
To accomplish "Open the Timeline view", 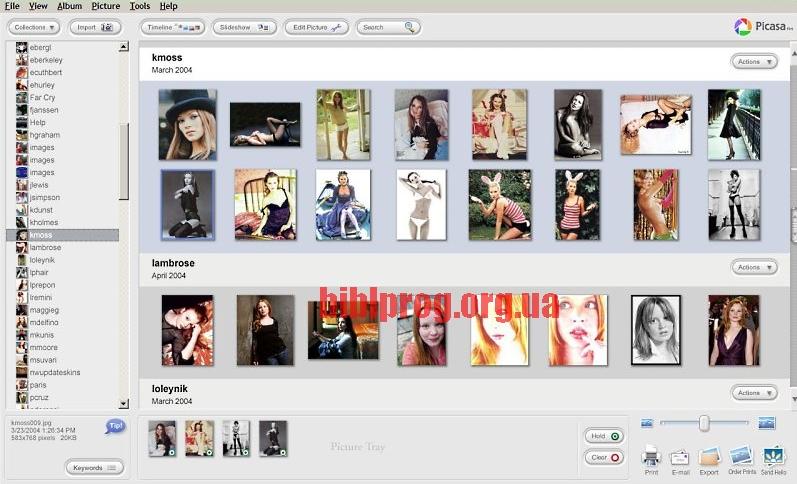I will click(x=173, y=27).
